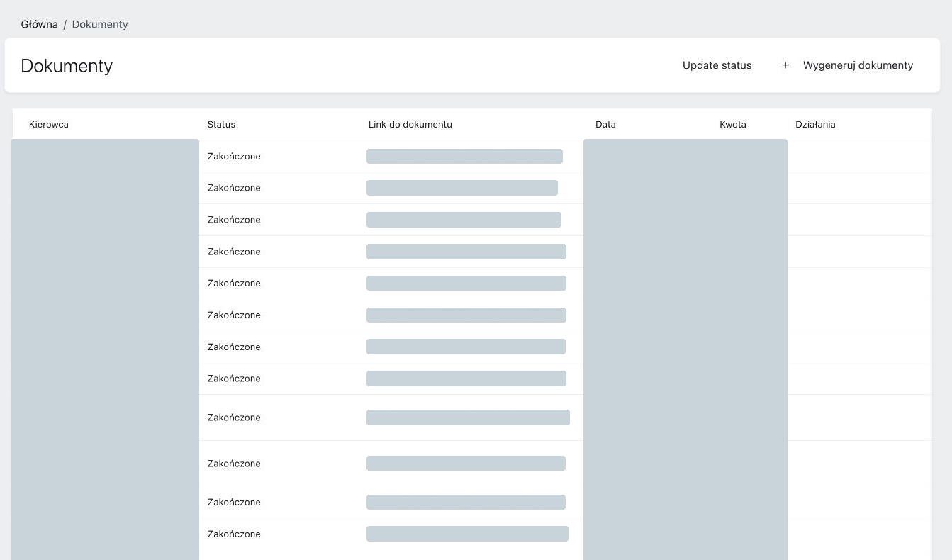
Task: Click the Kwota column header
Action: [733, 124]
